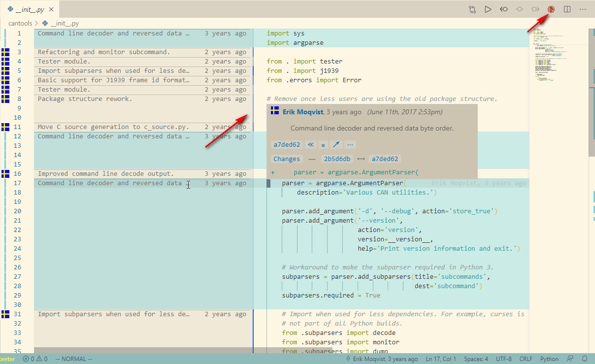Click the Python file icon on the editor tab
The width and height of the screenshot is (595, 364).
(x=11, y=9)
